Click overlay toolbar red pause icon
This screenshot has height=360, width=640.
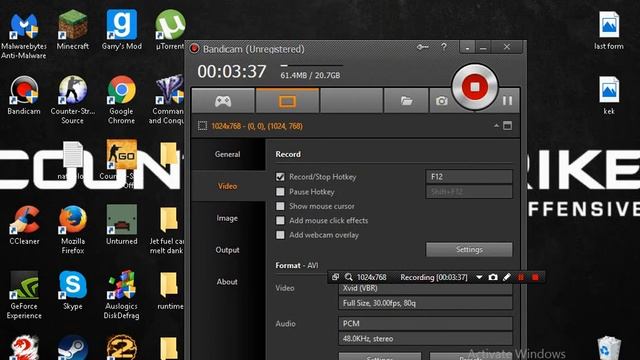coord(521,277)
